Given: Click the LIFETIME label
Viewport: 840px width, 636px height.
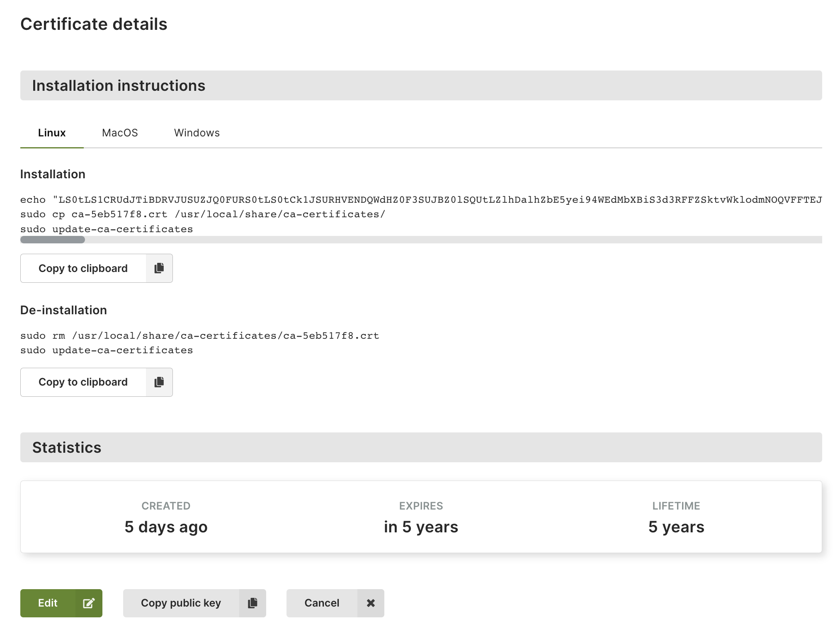Looking at the screenshot, I should point(676,506).
